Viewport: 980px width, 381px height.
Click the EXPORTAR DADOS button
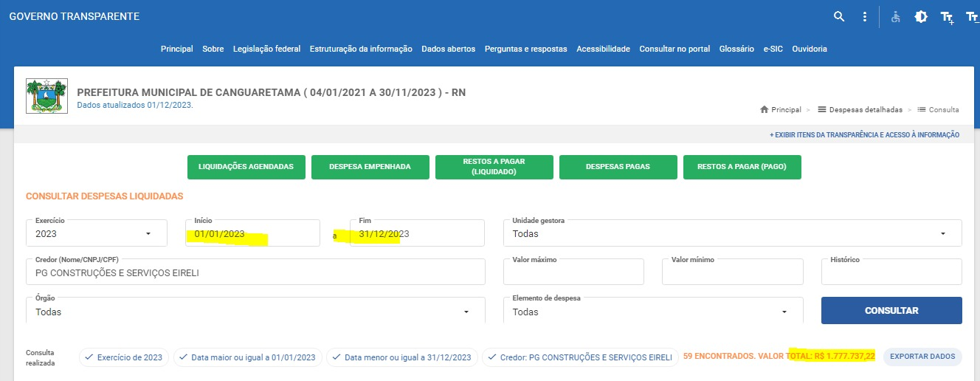[922, 357]
